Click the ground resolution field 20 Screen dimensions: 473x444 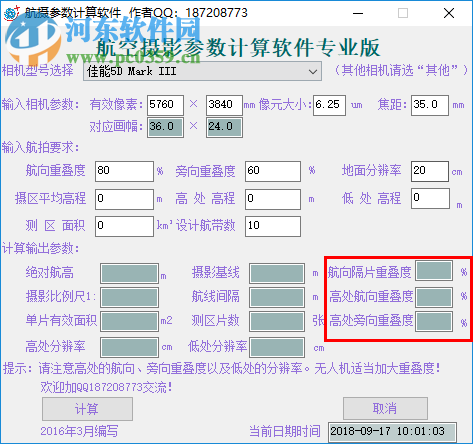point(430,171)
